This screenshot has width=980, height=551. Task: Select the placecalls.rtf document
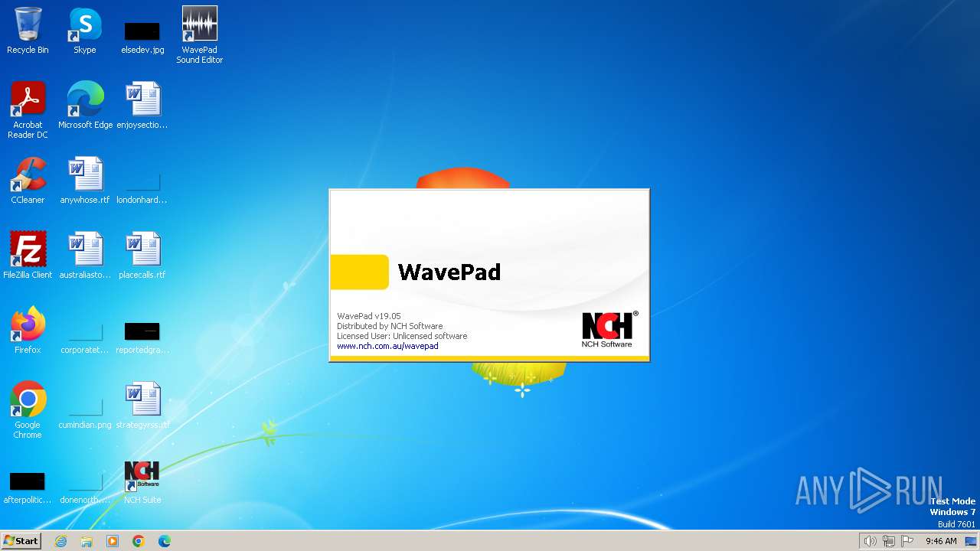(x=142, y=255)
